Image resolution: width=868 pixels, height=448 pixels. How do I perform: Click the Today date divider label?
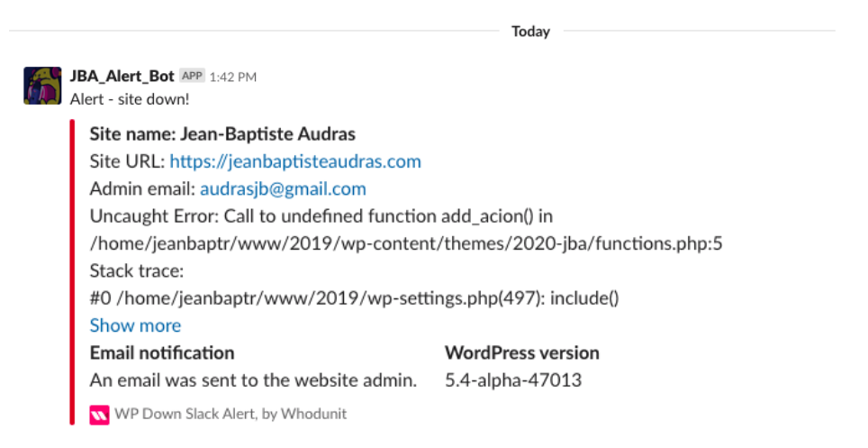530,32
